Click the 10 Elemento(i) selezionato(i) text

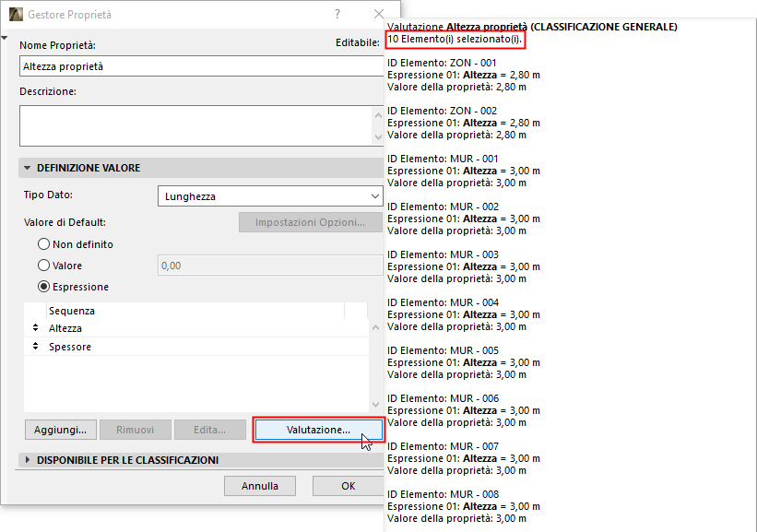pos(455,39)
